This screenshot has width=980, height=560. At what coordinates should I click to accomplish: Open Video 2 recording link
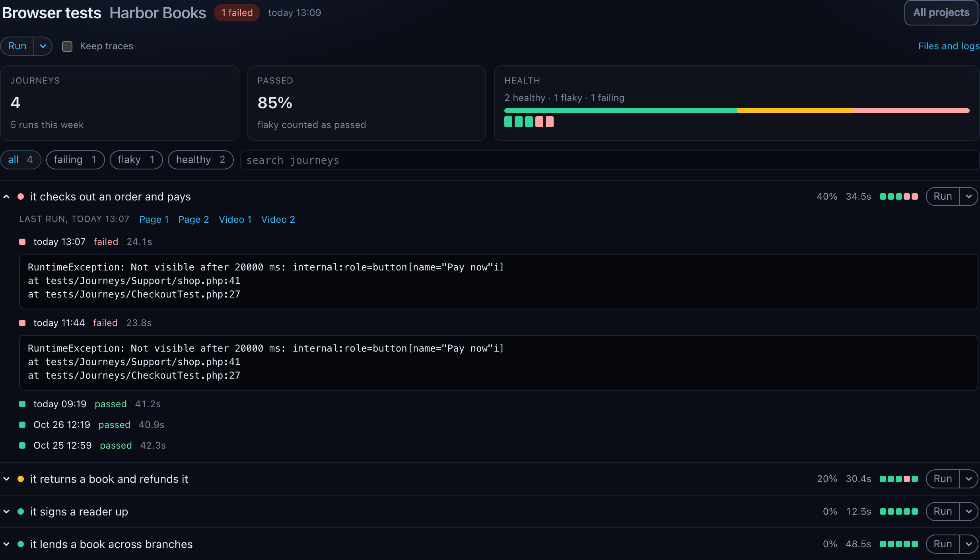point(278,220)
